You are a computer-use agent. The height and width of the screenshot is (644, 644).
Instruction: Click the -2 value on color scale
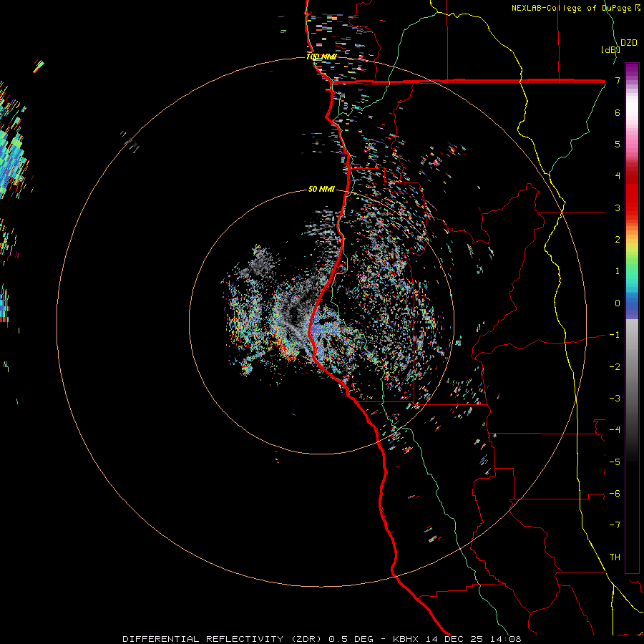point(615,367)
